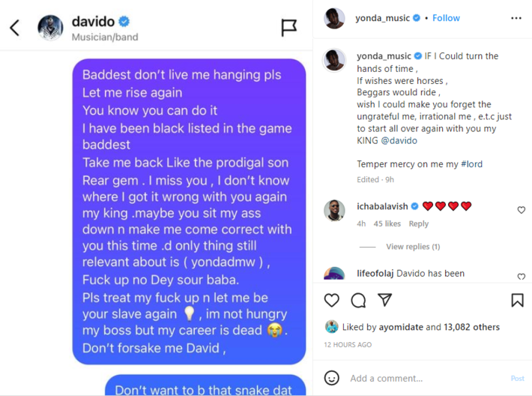Image resolution: width=532 pixels, height=396 pixels.
Task: Open comments via speech bubble icon
Action: [358, 300]
